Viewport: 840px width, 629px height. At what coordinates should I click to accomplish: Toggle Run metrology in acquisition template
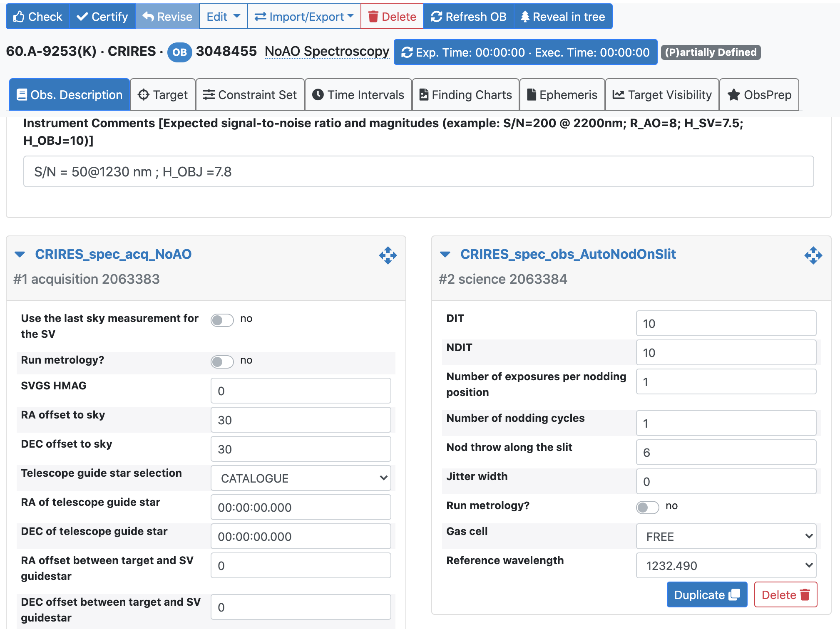(x=222, y=362)
